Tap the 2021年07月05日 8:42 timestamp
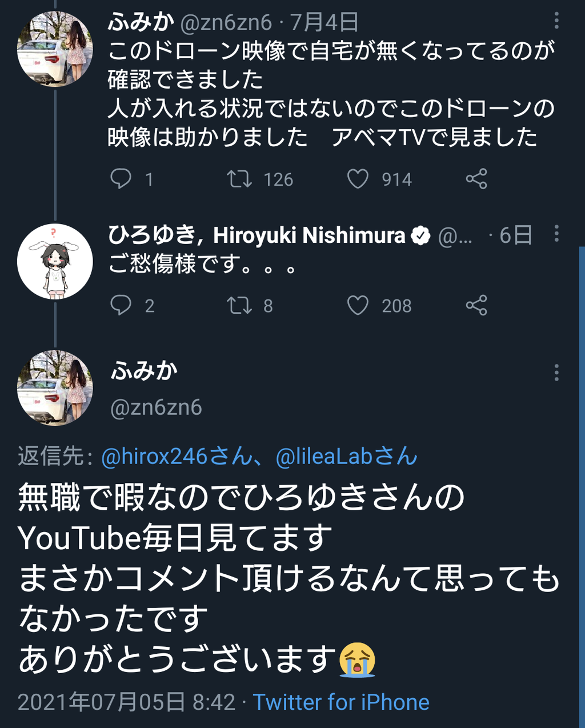Image resolution: width=585 pixels, height=728 pixels. (x=126, y=702)
